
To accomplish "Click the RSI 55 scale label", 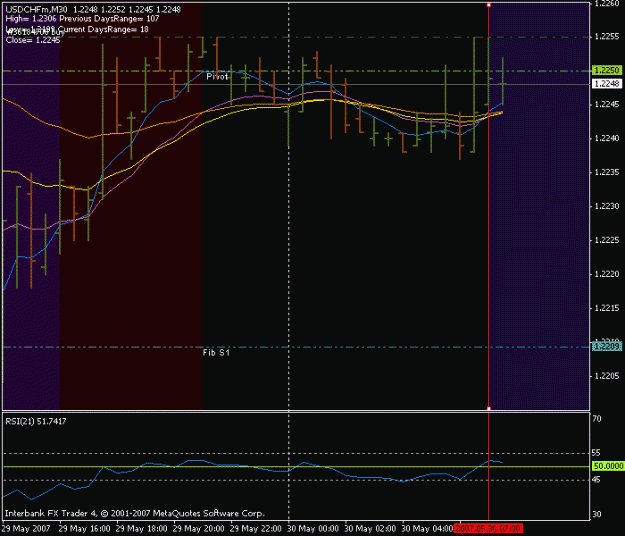I will (x=596, y=453).
